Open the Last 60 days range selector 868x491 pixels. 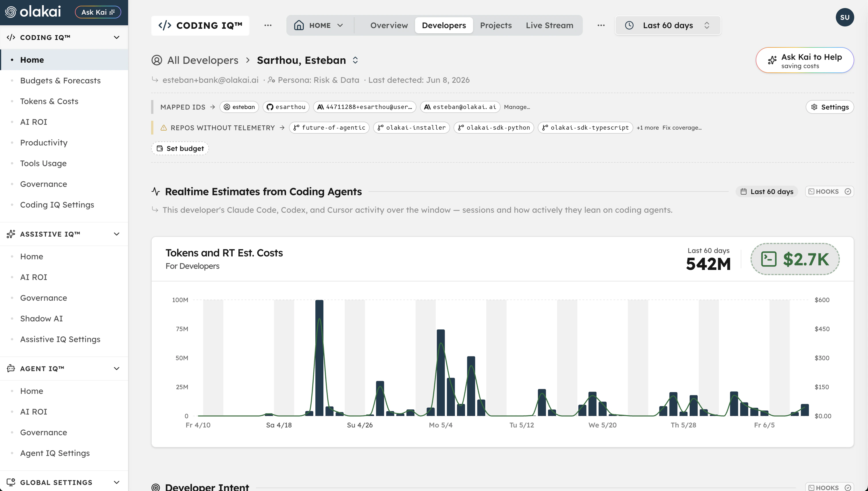point(668,25)
